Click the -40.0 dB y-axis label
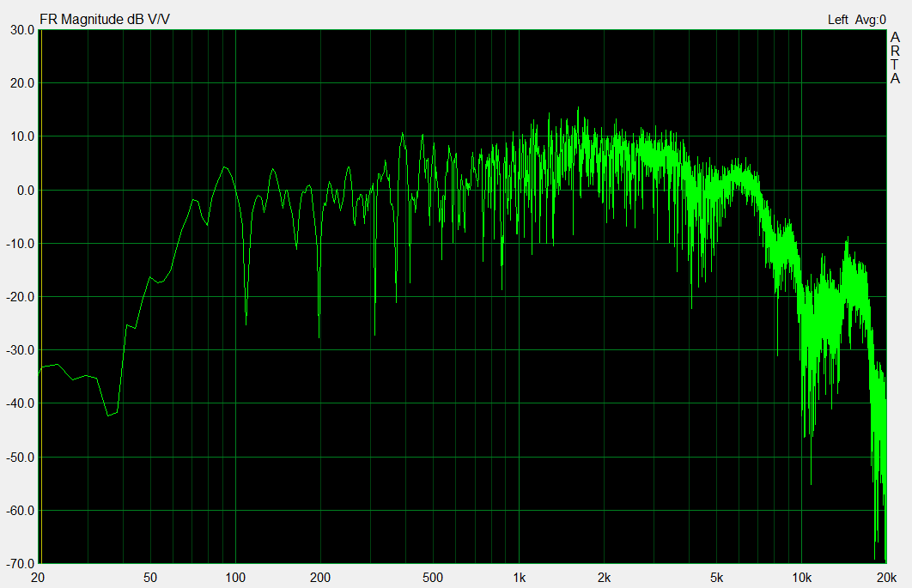This screenshot has width=912, height=588. pyautogui.click(x=21, y=403)
